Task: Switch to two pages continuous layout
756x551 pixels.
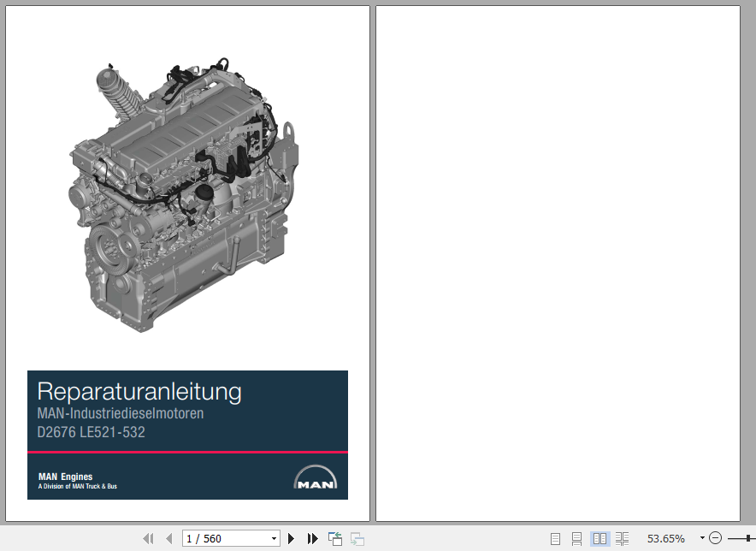Action: (622, 538)
